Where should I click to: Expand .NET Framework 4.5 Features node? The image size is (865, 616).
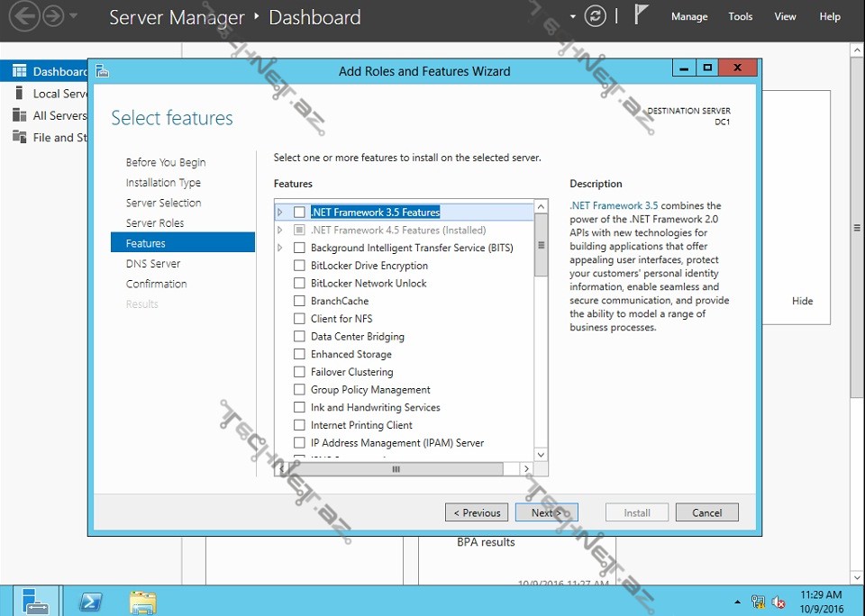280,231
